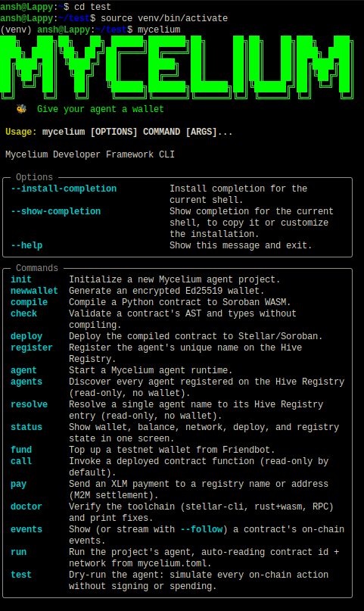364x611 pixels.
Task: Click the doctor command name
Action: point(26,507)
